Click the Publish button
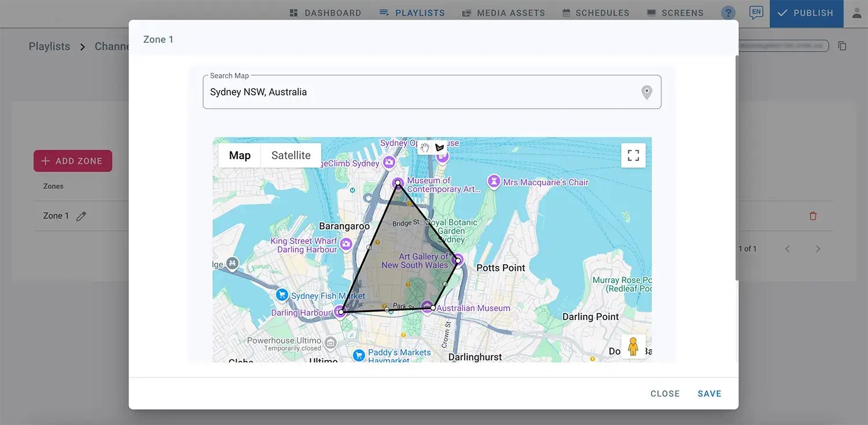 (x=806, y=13)
